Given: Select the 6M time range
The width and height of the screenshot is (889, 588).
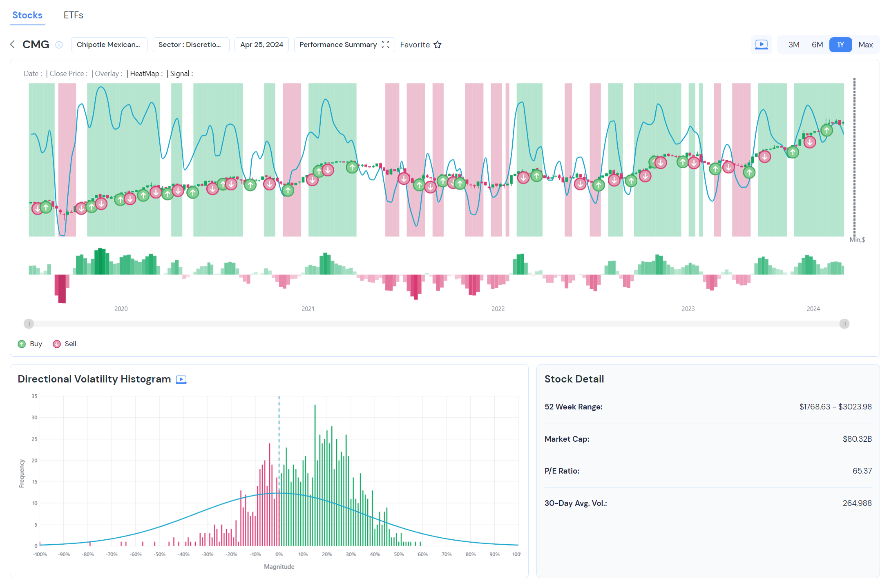Looking at the screenshot, I should click(817, 45).
